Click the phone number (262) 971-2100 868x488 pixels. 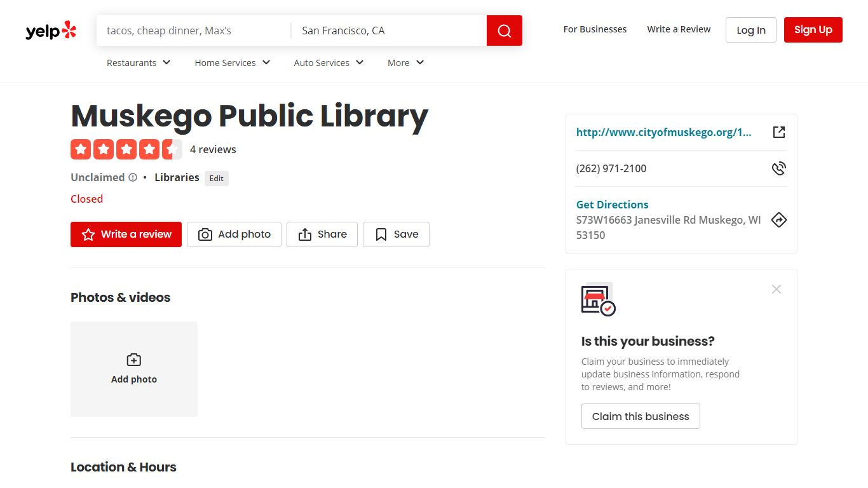pyautogui.click(x=611, y=168)
